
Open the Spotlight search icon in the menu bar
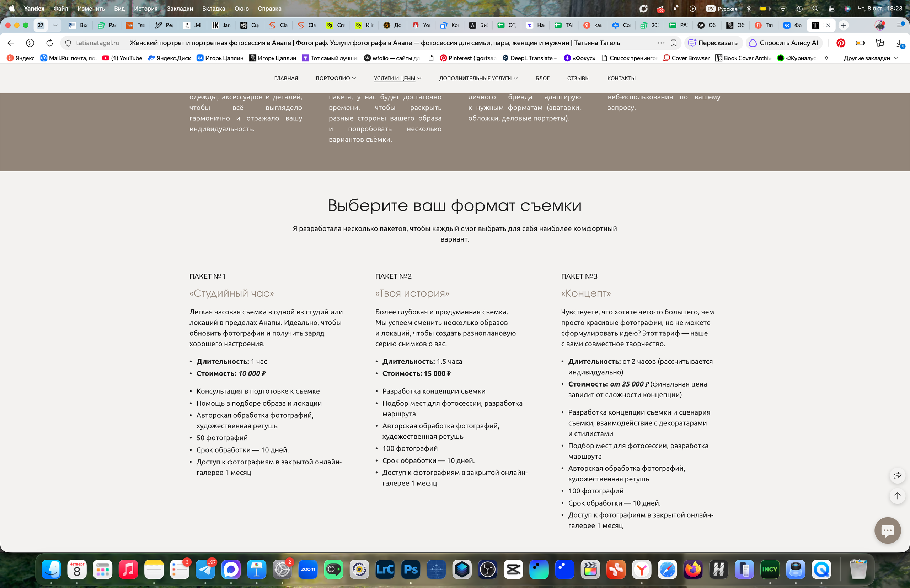[815, 9]
